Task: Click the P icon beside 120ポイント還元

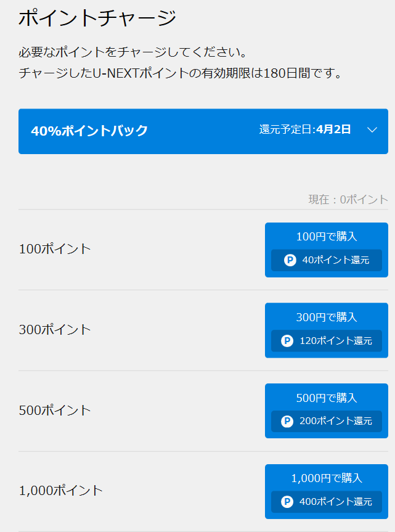Action: [287, 340]
